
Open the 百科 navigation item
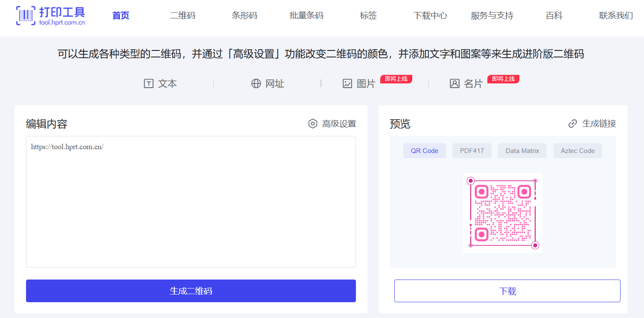point(554,16)
